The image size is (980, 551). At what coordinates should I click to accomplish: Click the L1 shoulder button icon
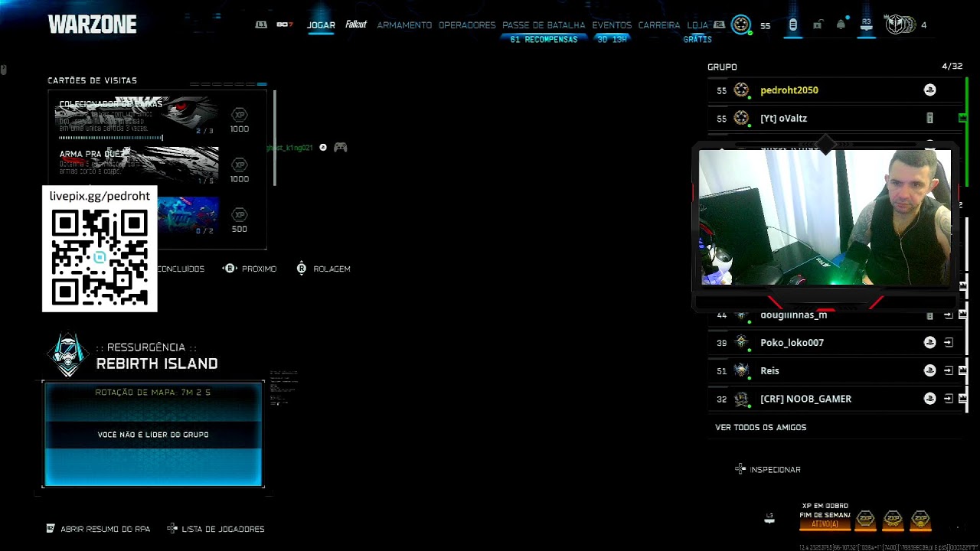pos(261,25)
